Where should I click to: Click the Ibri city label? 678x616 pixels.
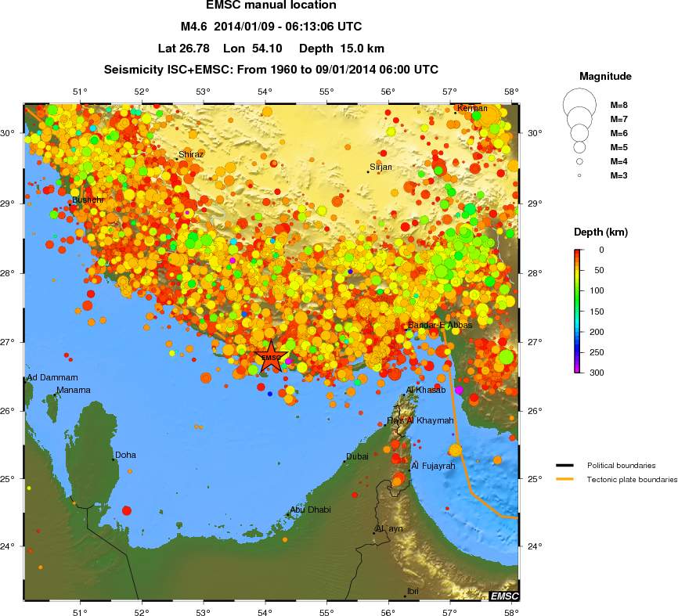click(x=413, y=591)
